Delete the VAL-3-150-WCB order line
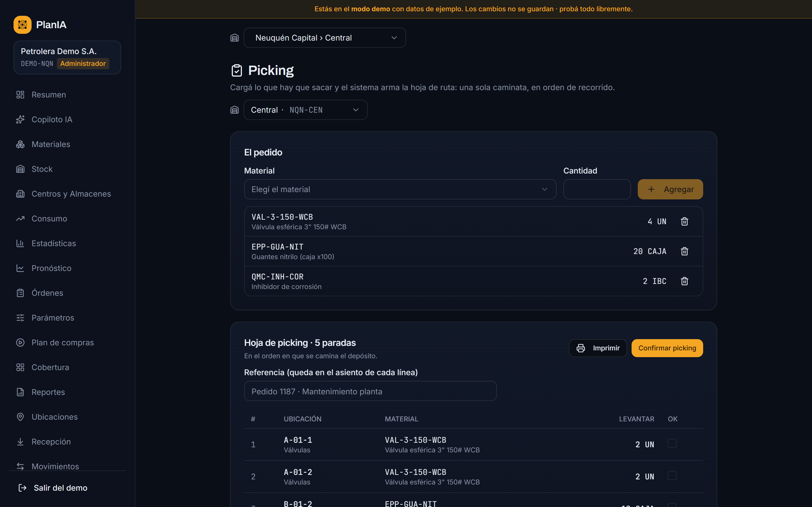 (684, 221)
